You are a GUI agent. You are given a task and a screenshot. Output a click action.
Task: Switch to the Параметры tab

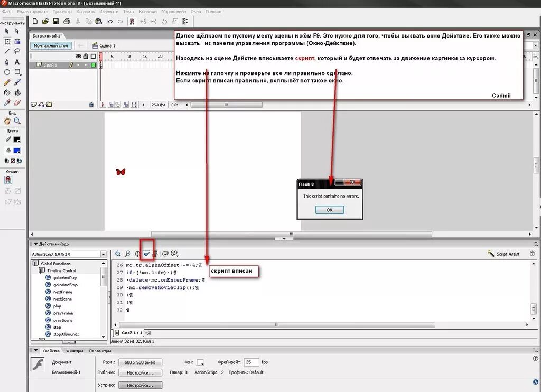pos(100,351)
